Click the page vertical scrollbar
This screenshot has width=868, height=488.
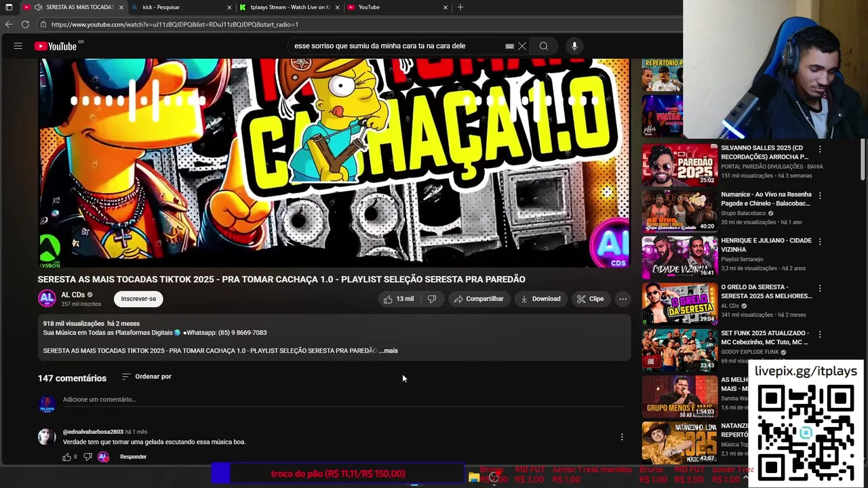click(863, 159)
